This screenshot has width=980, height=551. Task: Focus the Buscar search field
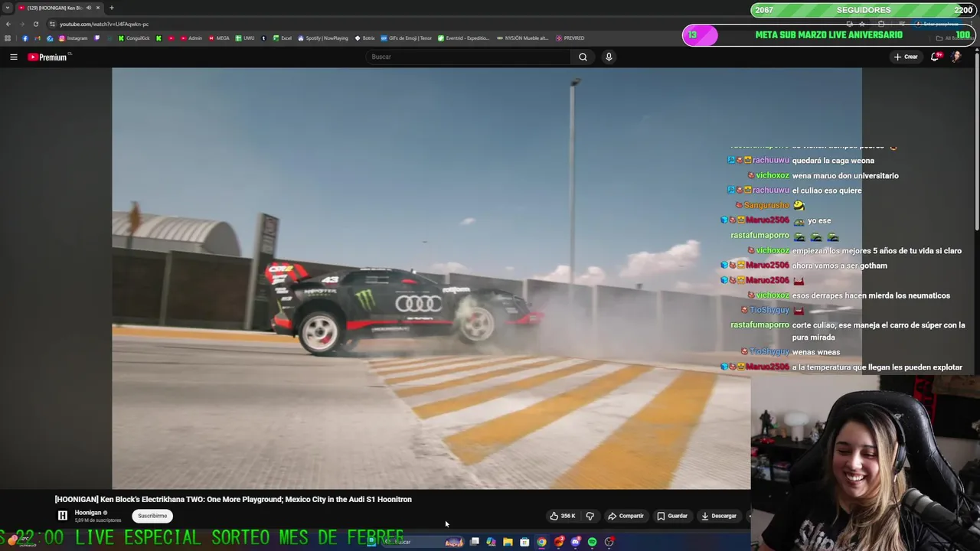[468, 57]
